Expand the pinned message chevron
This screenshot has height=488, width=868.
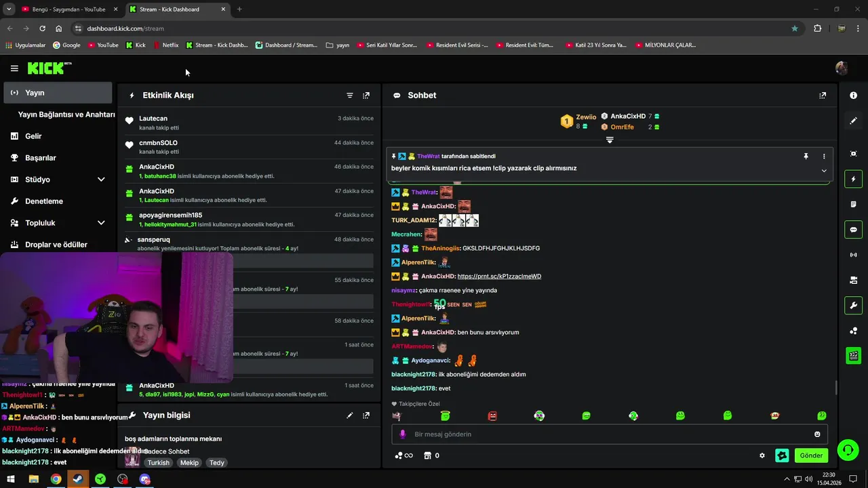point(824,171)
